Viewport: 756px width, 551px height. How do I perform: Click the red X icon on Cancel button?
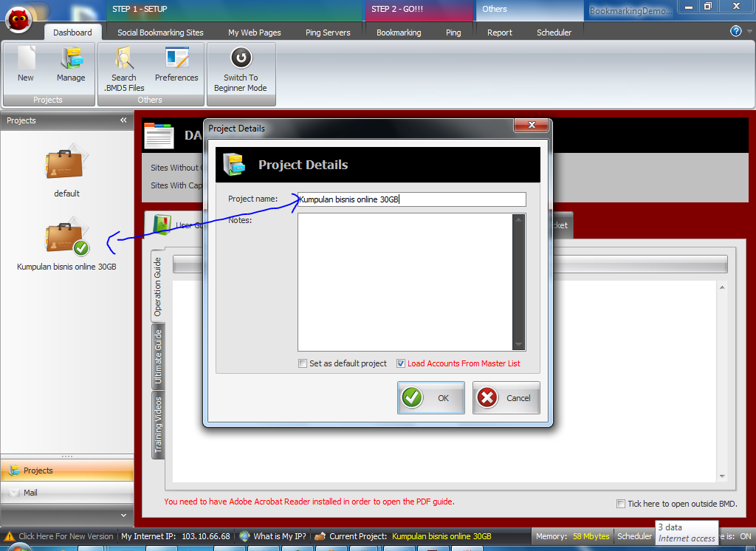(x=487, y=397)
